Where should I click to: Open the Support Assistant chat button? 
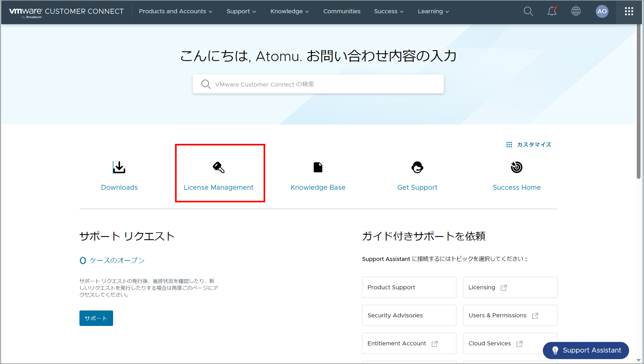click(586, 350)
